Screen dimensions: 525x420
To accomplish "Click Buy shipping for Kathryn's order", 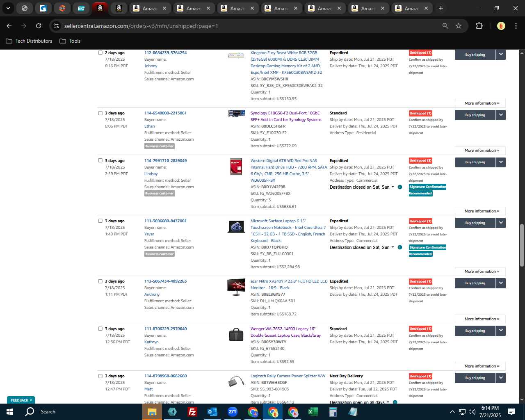I will coord(475,331).
